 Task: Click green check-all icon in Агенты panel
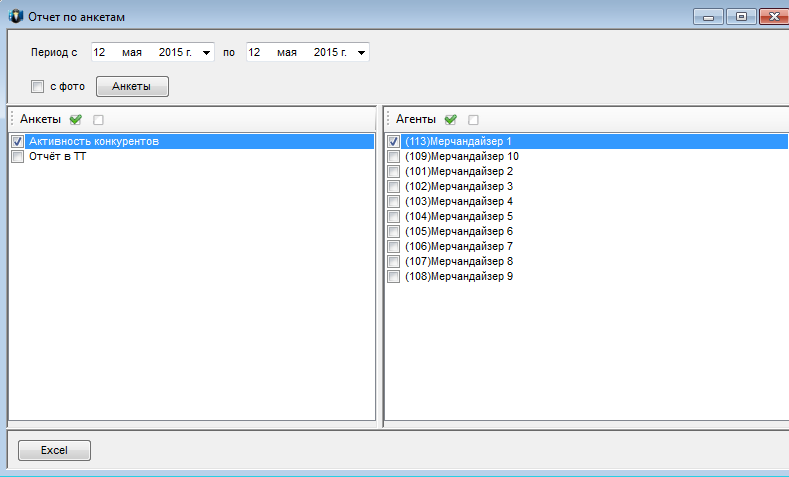(x=451, y=119)
